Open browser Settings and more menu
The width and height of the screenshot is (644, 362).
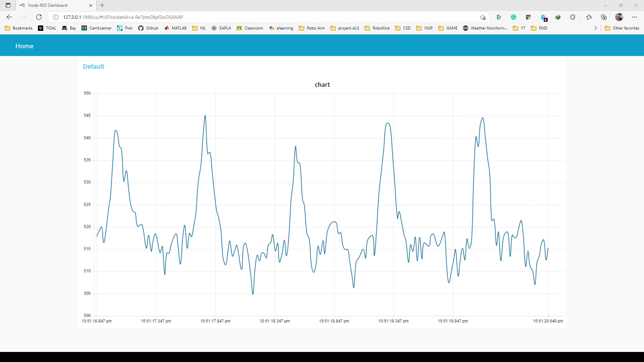(634, 17)
